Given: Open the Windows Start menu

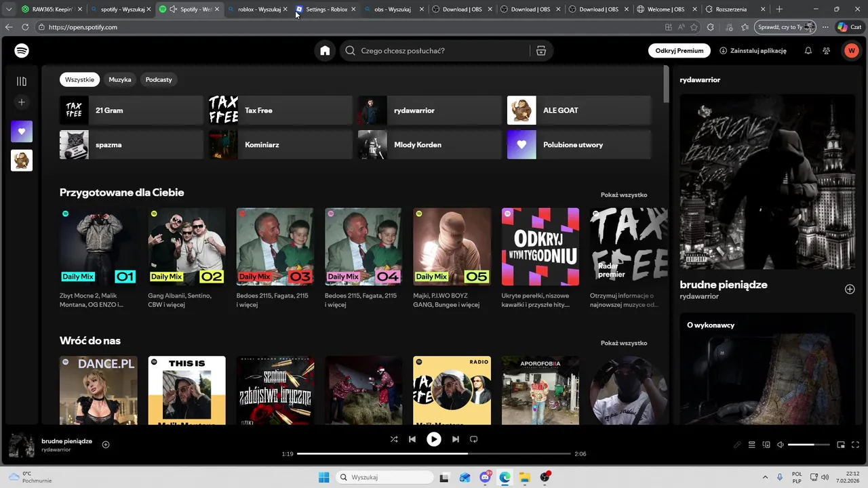Looking at the screenshot, I should (324, 477).
